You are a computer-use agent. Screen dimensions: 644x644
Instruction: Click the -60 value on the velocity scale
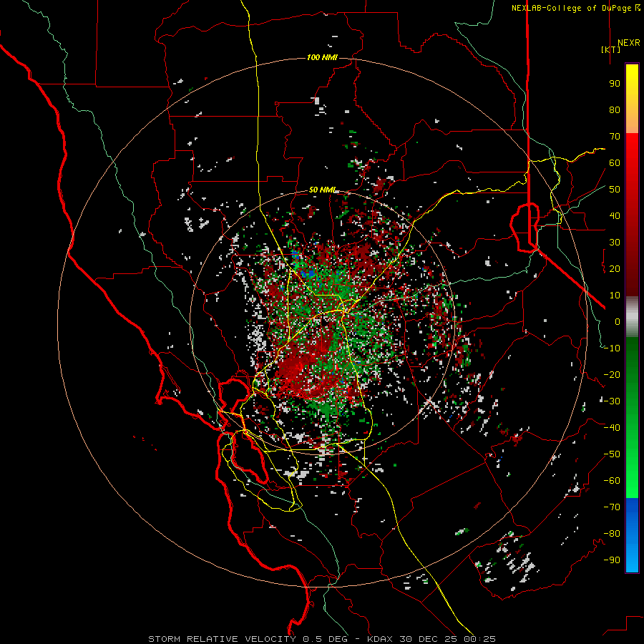[x=612, y=481]
